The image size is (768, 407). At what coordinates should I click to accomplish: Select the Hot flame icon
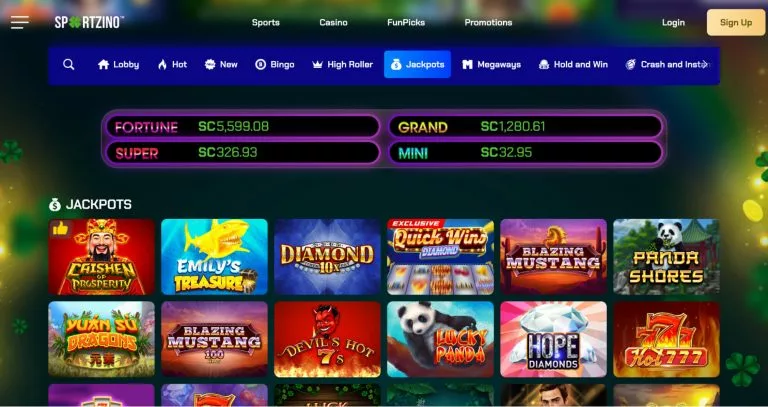[162, 65]
